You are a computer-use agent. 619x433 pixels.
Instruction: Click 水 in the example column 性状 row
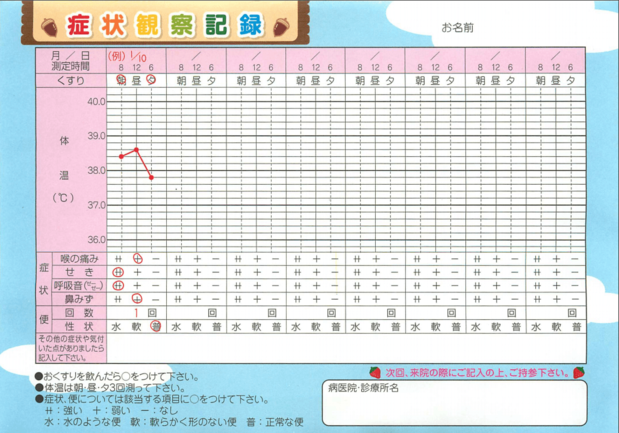pos(116,327)
